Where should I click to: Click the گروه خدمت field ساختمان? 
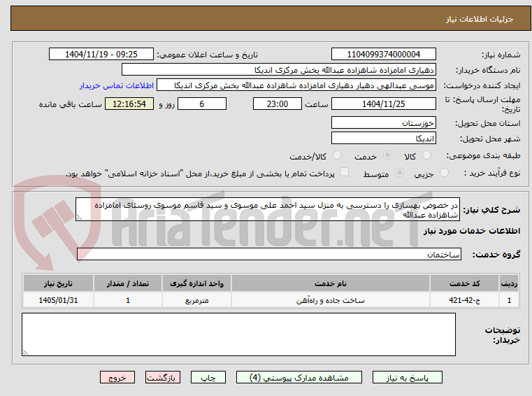(269, 254)
